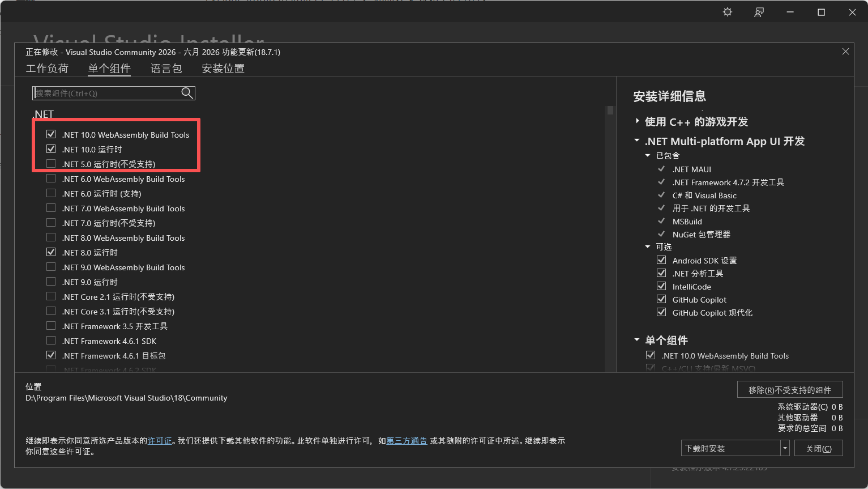Open the 第三方通告 link
Viewport: 868px width, 489px height.
[407, 440]
